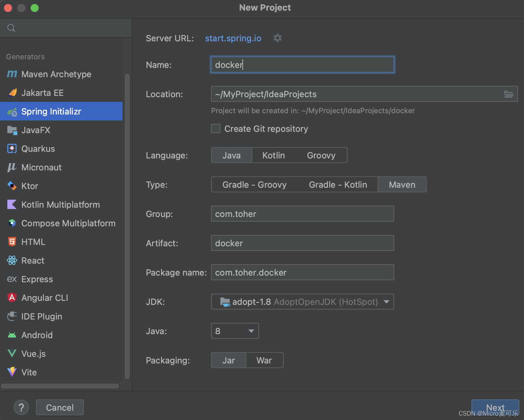Select Vite generator label

click(29, 372)
